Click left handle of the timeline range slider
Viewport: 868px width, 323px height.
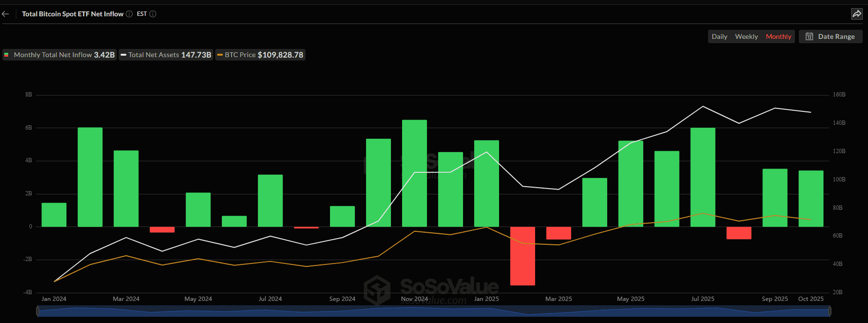click(x=38, y=311)
